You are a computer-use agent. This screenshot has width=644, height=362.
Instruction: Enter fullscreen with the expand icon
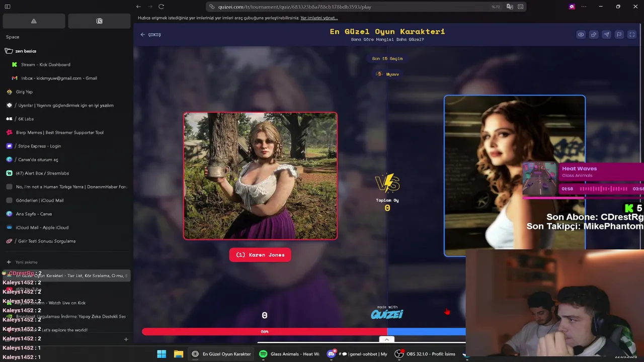(x=632, y=35)
